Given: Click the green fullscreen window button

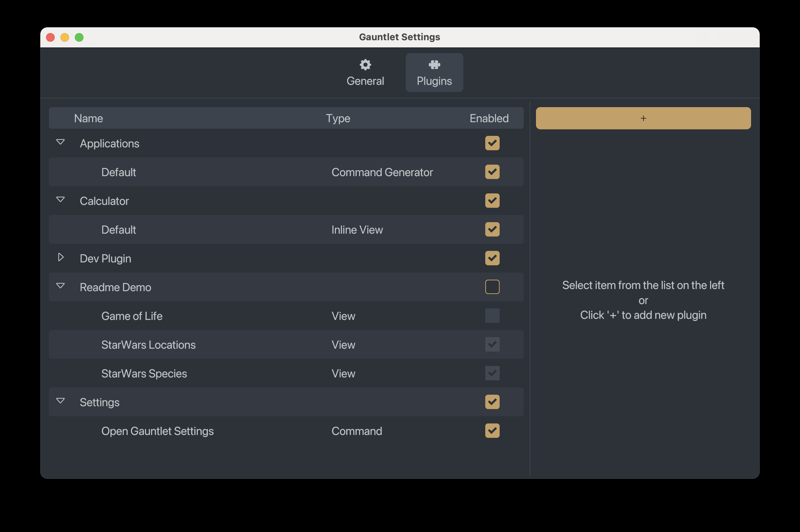Looking at the screenshot, I should 79,37.
